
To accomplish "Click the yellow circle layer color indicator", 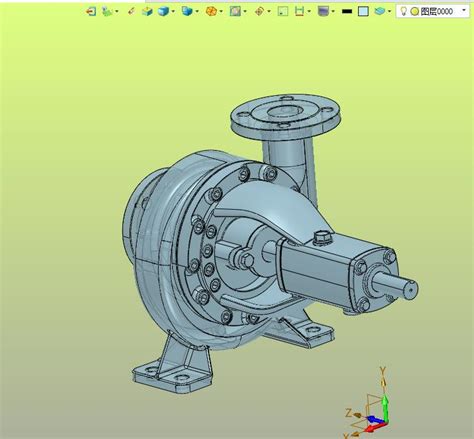I will [414, 12].
